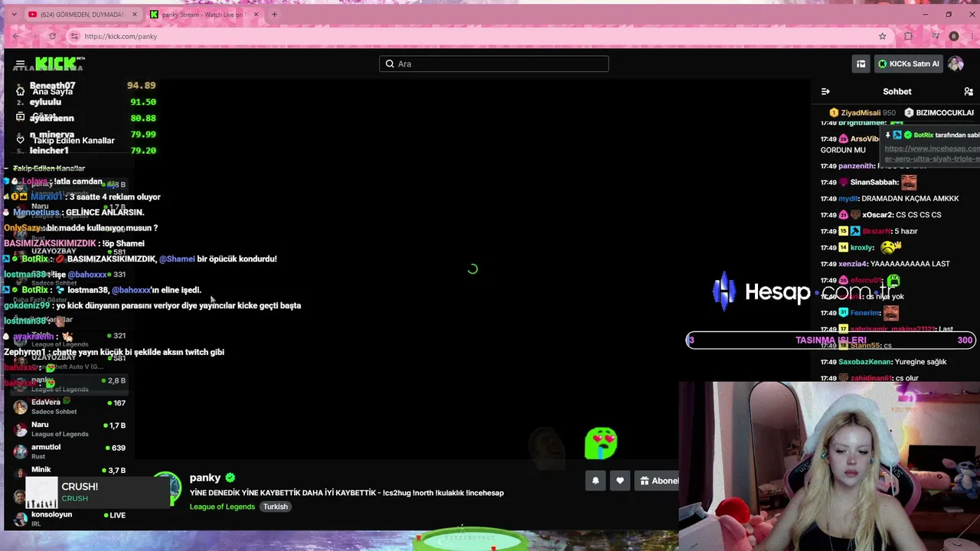This screenshot has height=551, width=980.
Task: Click the KICKs Satın Al button
Action: tap(908, 64)
